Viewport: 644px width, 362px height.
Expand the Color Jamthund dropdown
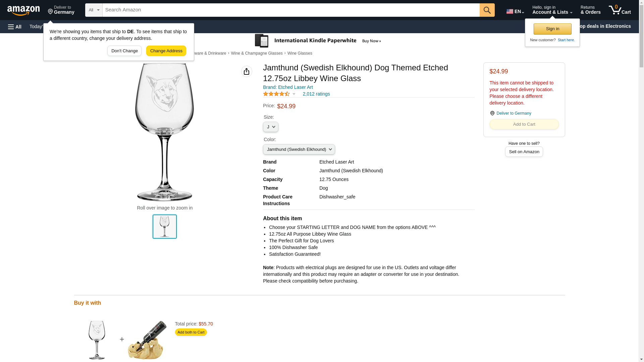[299, 149]
